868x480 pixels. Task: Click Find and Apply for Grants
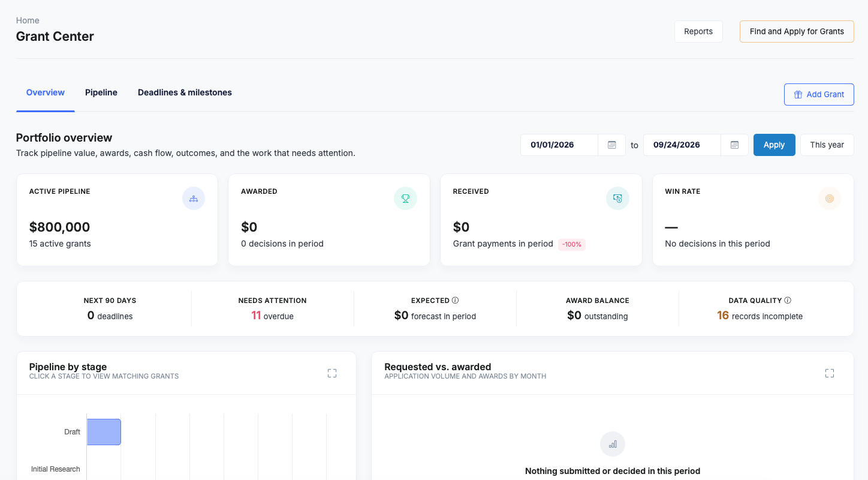coord(797,31)
